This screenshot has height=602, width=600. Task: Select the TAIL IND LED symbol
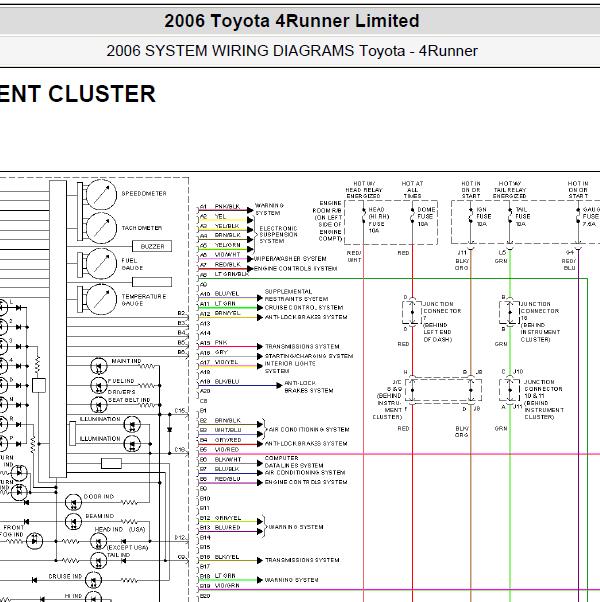coord(99,561)
